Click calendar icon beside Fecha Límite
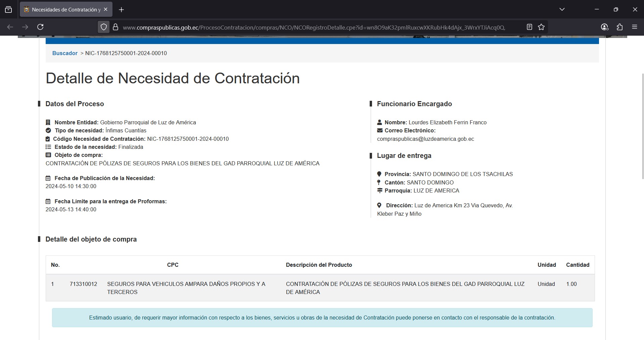Image resolution: width=644 pixels, height=340 pixels. [x=48, y=201]
